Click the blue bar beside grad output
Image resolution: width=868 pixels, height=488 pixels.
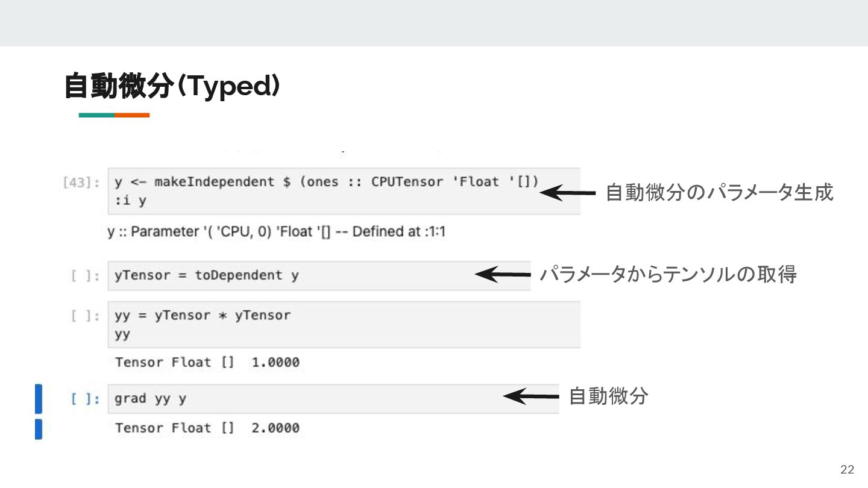coord(39,429)
